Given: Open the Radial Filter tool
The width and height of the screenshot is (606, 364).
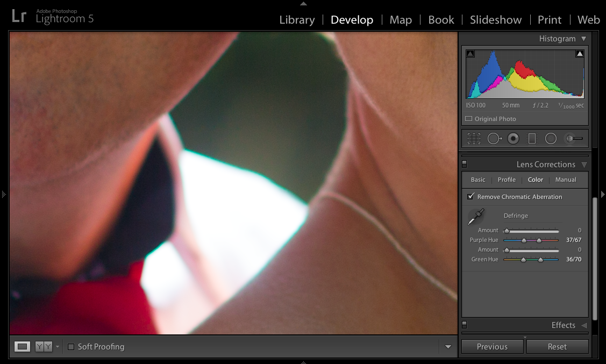Looking at the screenshot, I should point(551,138).
